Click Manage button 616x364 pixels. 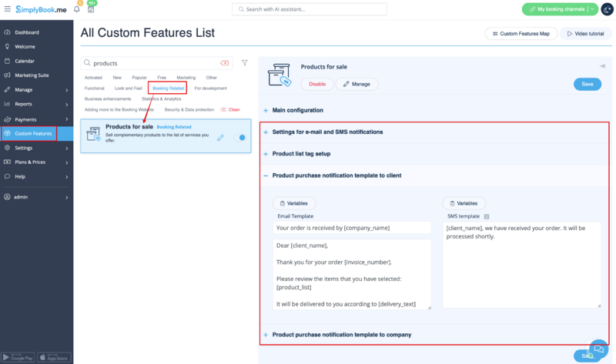tap(357, 84)
